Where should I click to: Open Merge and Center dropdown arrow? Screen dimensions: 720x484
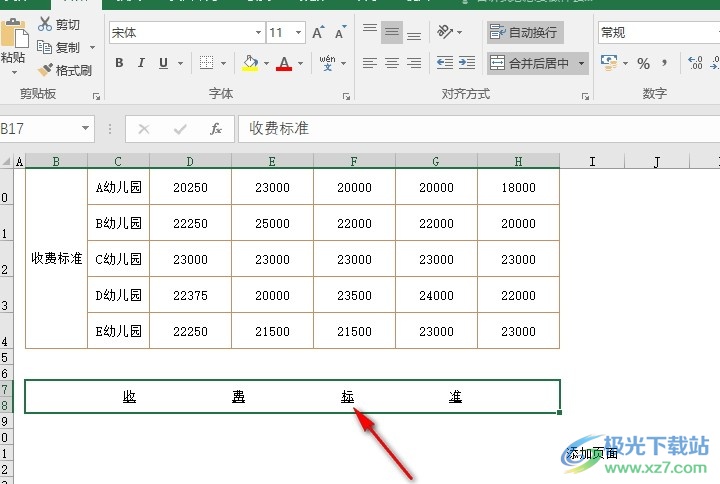[581, 63]
